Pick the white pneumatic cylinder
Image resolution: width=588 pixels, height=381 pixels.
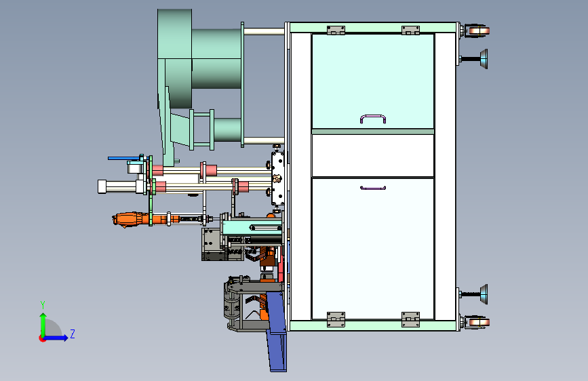[x=122, y=186]
